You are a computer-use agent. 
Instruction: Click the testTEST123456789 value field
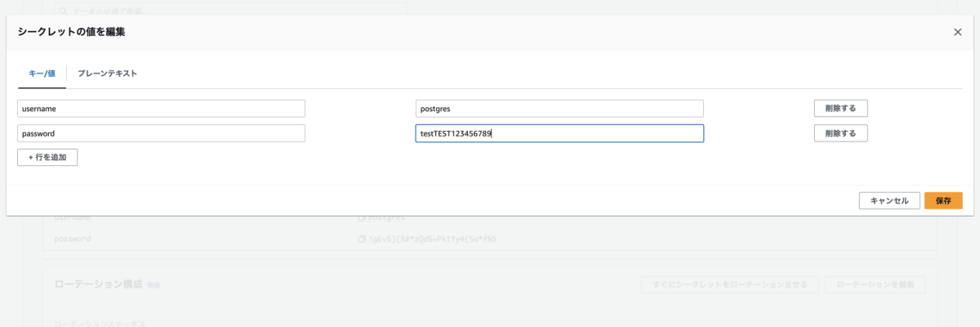[x=559, y=133]
